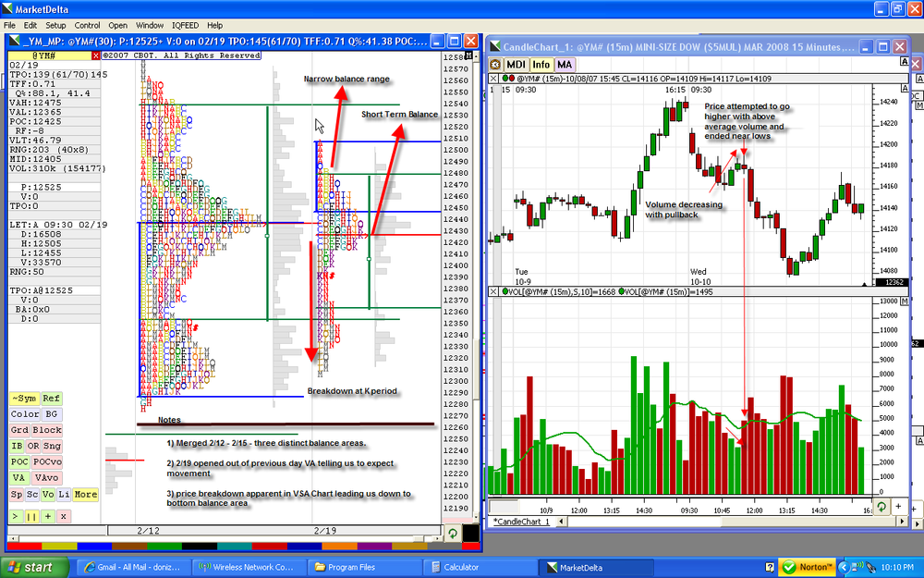Click the + icon next to CandleChart refresh
This screenshot has height=578, width=924.
tap(899, 507)
